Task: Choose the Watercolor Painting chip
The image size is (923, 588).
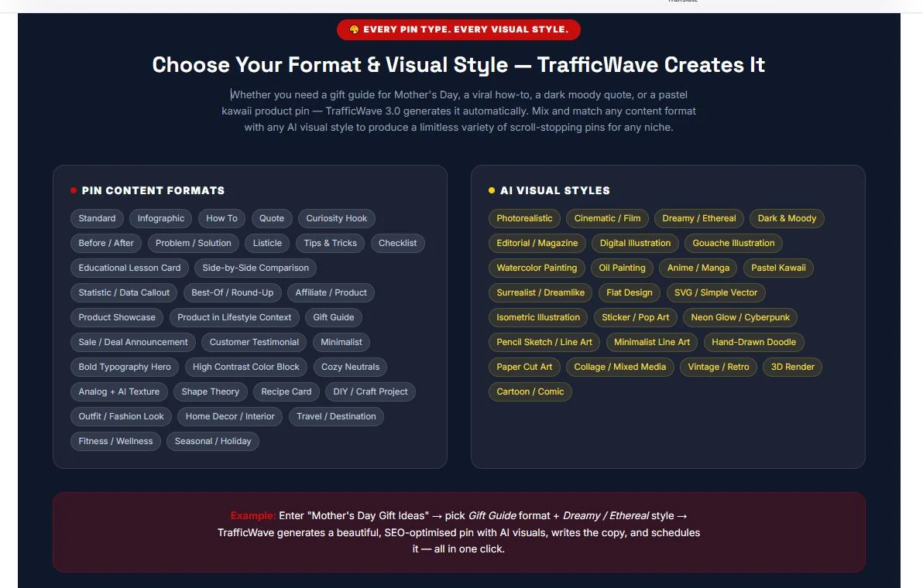Action: [x=537, y=268]
